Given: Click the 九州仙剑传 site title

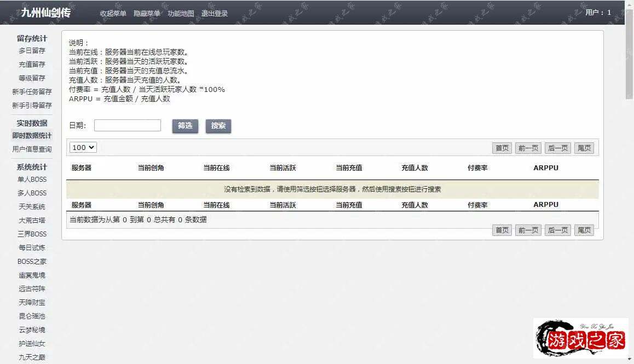Looking at the screenshot, I should click(45, 13).
